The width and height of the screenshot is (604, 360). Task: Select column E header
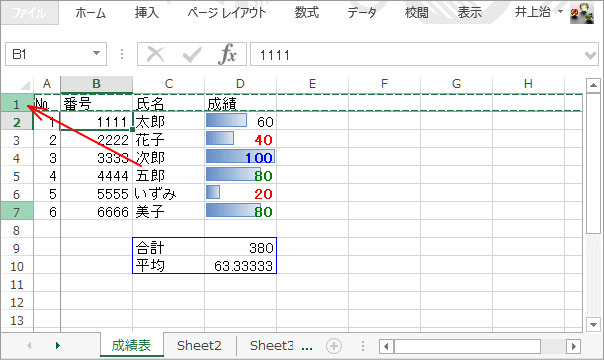coord(312,84)
